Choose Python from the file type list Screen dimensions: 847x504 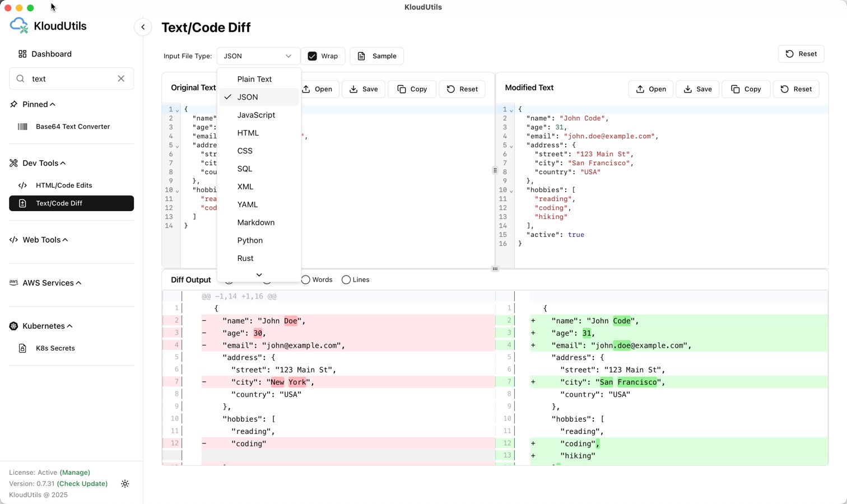[250, 240]
